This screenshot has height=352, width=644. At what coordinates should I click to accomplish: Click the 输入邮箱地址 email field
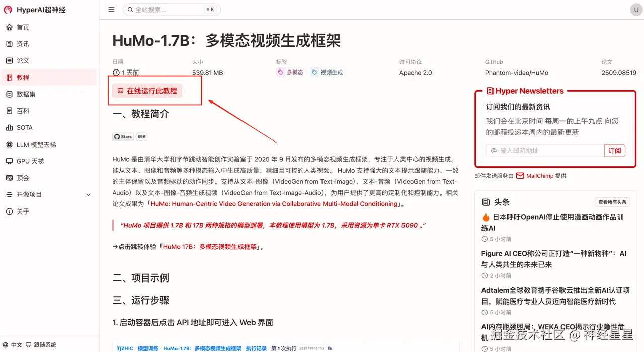point(545,150)
